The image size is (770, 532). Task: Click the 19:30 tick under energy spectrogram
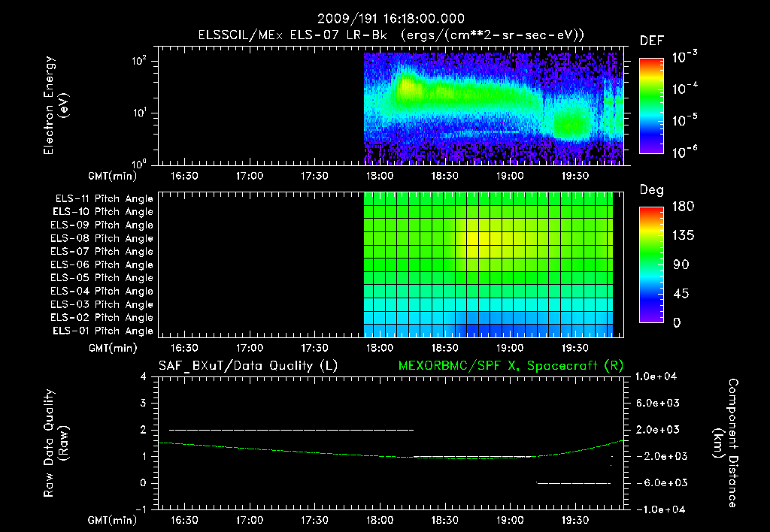point(575,176)
